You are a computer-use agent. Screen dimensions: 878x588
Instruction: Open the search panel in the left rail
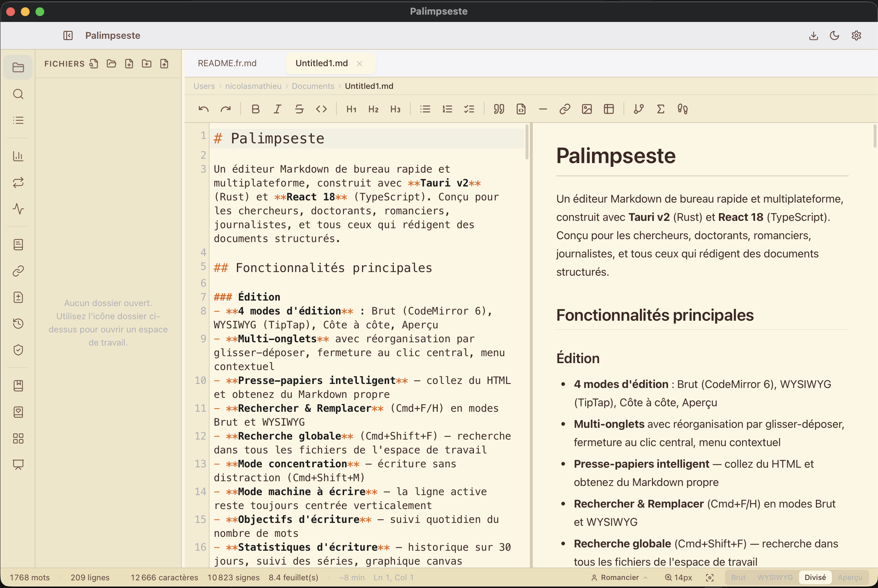click(18, 94)
